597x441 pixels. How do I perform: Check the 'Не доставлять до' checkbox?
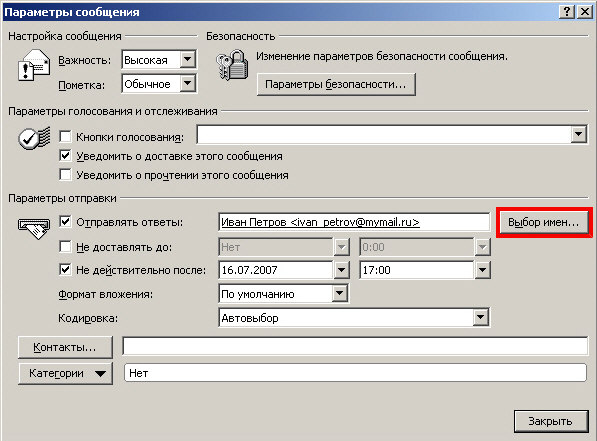click(x=65, y=247)
